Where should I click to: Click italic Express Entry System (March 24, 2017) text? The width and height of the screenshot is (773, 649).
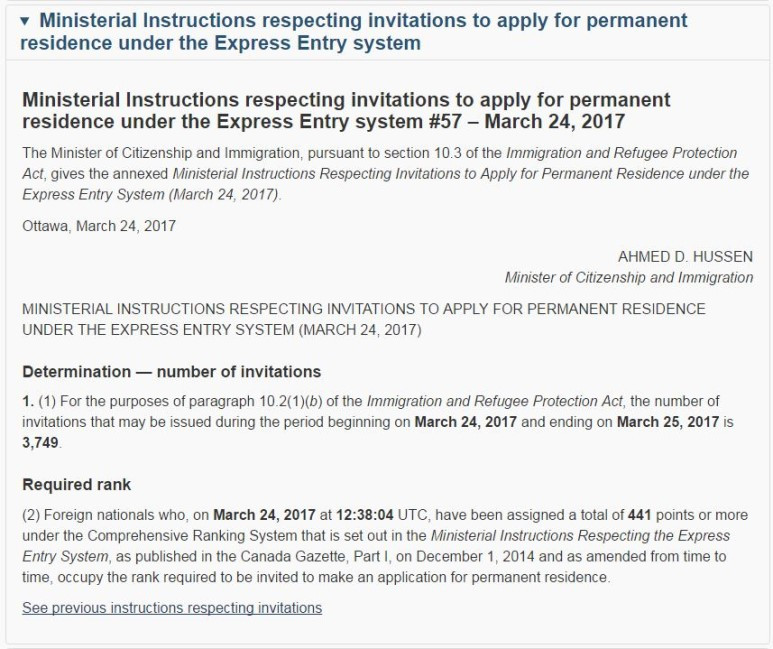pyautogui.click(x=150, y=194)
